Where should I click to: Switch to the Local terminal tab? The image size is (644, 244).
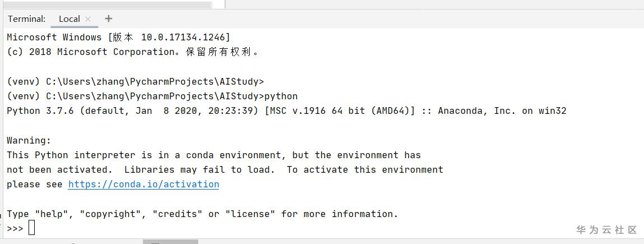69,19
